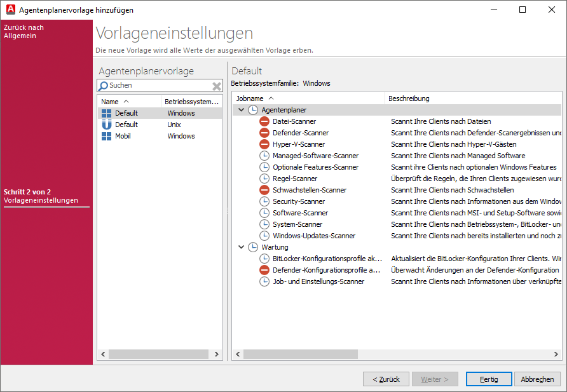567x392 pixels.
Task: Select 'Scannt Ihre Clients nach Managed Software' text
Action: [458, 156]
